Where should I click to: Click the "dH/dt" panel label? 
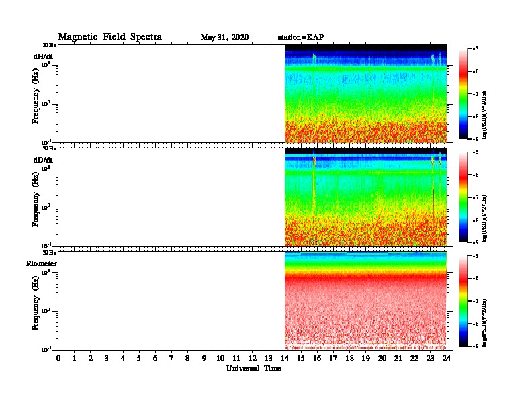[43, 56]
